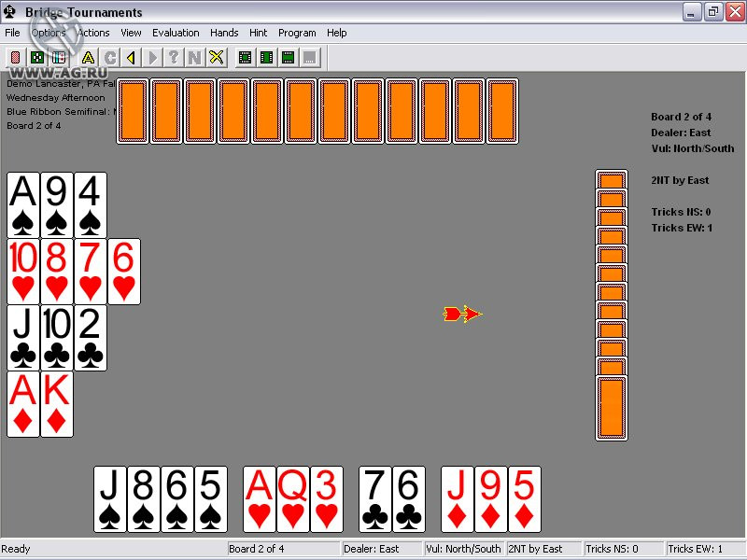Play the 6 of clubs from South

click(x=409, y=499)
